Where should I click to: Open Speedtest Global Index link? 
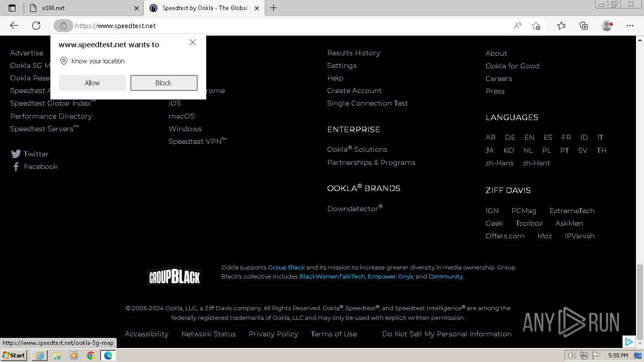[x=53, y=103]
